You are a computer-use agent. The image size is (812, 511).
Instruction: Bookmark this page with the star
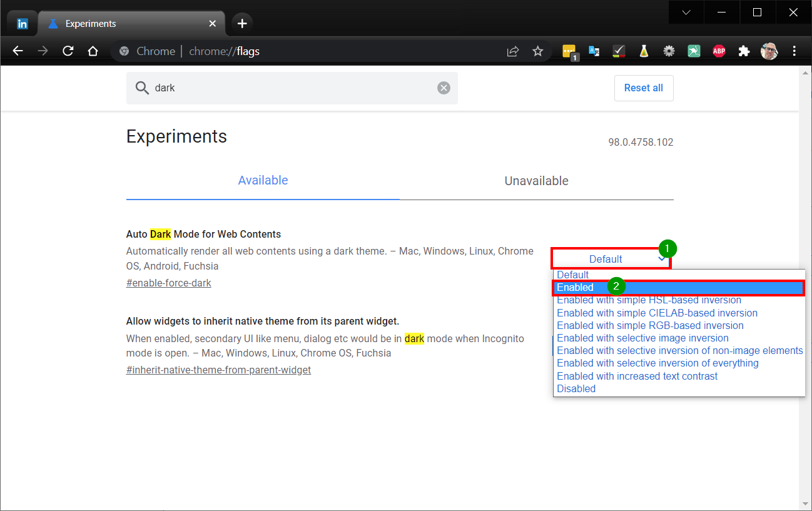click(x=538, y=51)
